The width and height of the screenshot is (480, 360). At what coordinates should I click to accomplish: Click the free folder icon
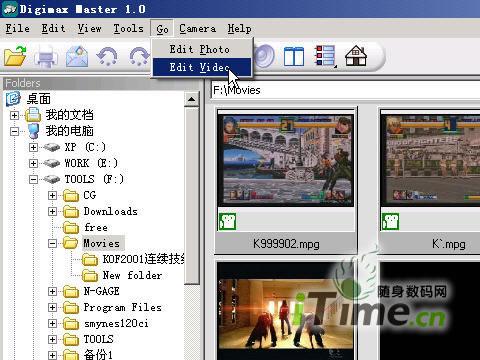[71, 228]
